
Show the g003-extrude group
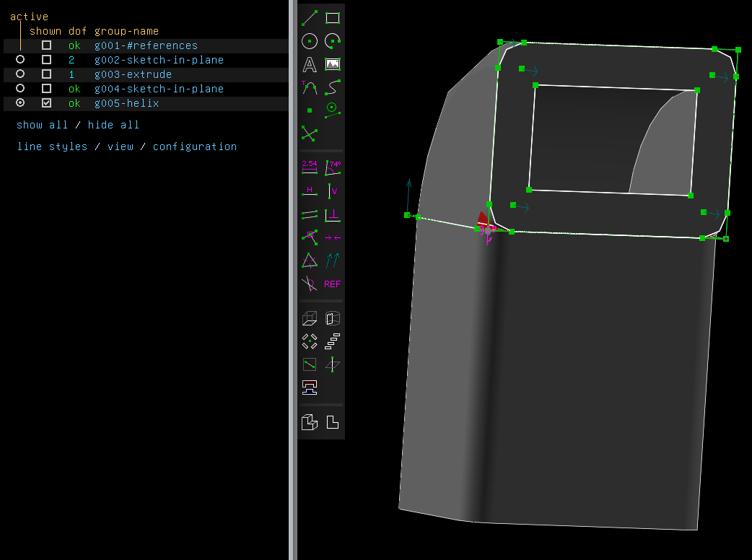tap(46, 74)
